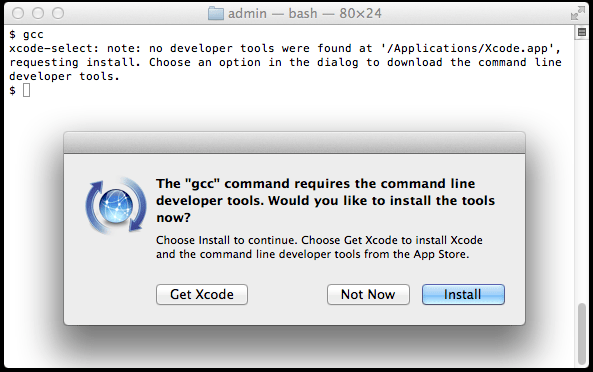This screenshot has width=593, height=372.
Task: Minimize the Terminal window
Action: tap(38, 13)
